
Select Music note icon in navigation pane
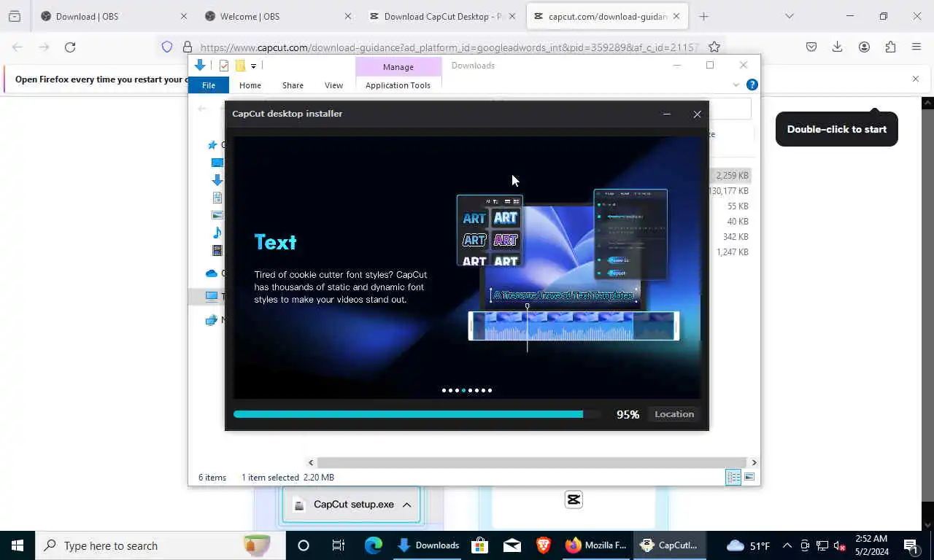coord(217,233)
